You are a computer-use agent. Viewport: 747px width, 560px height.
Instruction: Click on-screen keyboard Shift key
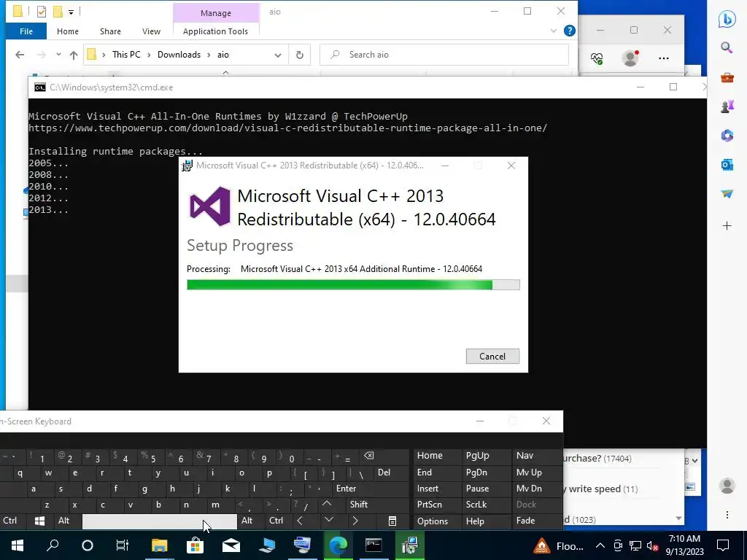coord(359,505)
